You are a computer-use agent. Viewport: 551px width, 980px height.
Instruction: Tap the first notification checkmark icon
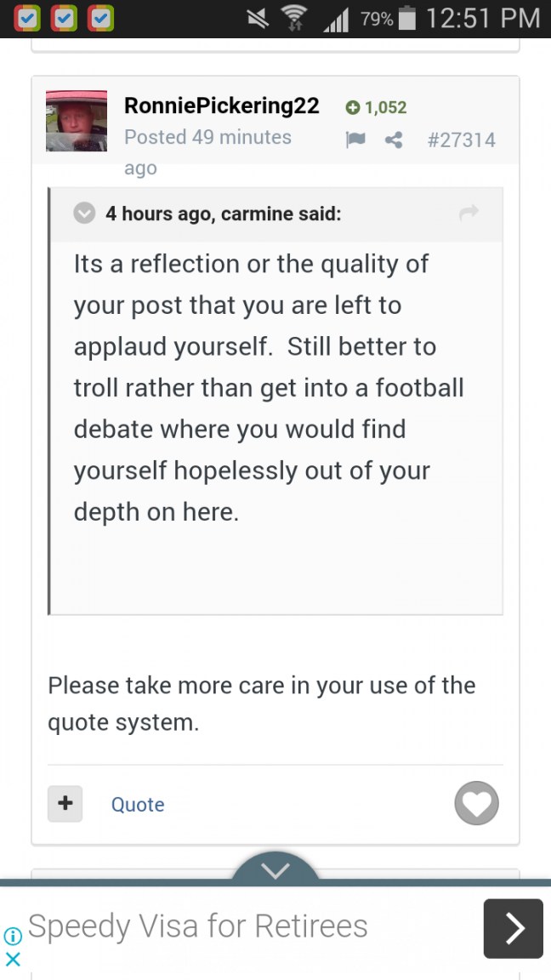point(27,19)
